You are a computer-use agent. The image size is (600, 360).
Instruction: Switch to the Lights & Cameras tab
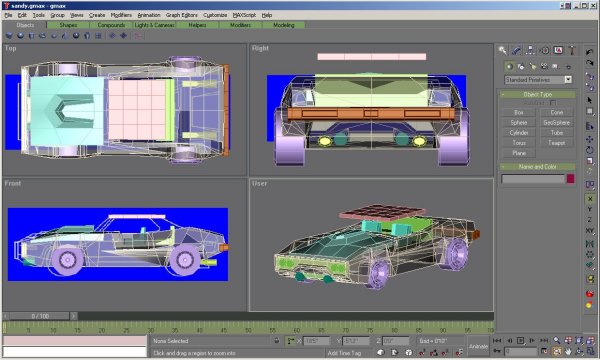coord(154,25)
